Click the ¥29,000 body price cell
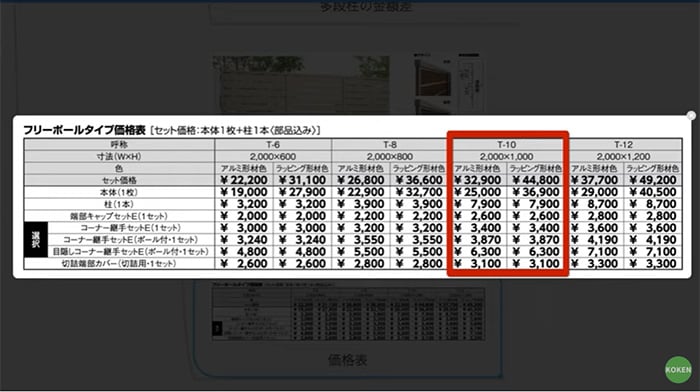This screenshot has width=700, height=392. point(594,192)
